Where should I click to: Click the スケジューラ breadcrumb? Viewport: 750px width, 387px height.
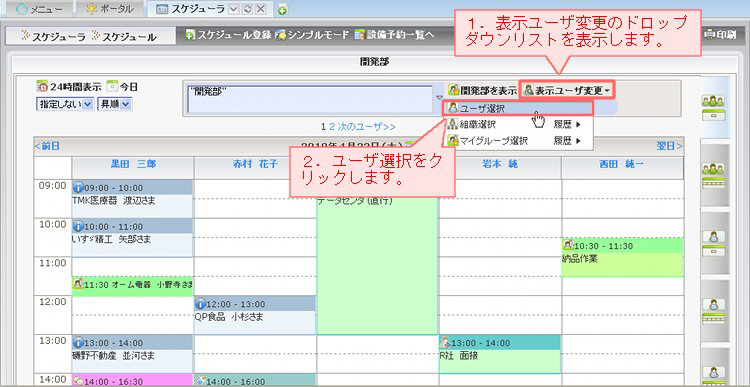pos(54,36)
